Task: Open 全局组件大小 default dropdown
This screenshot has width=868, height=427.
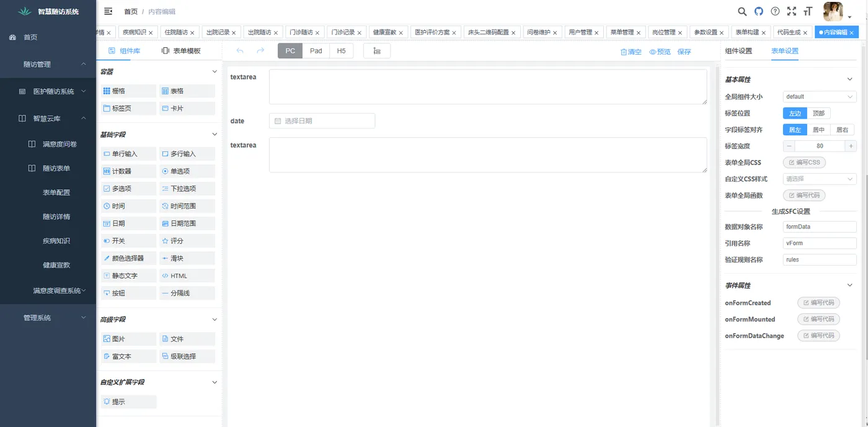Action: [820, 97]
